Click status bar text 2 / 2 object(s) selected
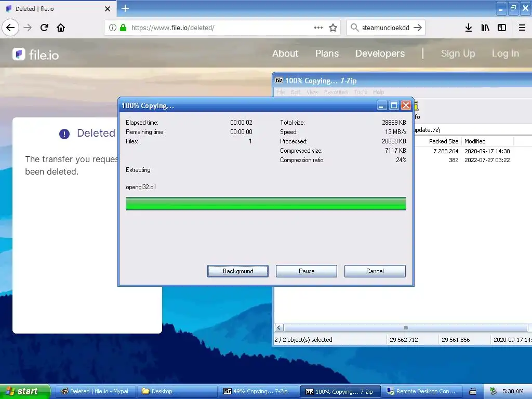The width and height of the screenshot is (532, 399). click(x=303, y=340)
